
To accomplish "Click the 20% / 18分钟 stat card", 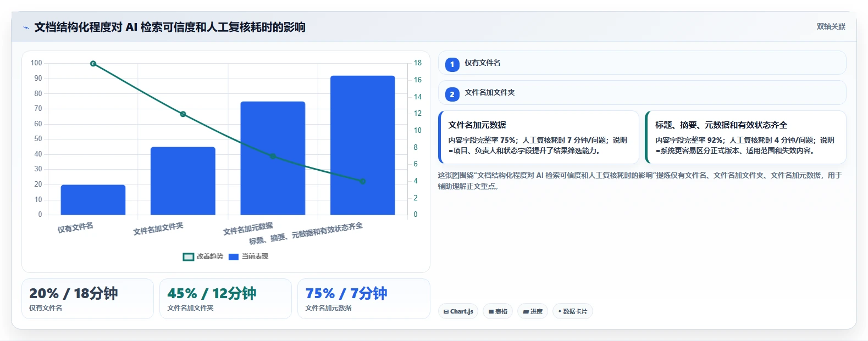I will click(87, 299).
